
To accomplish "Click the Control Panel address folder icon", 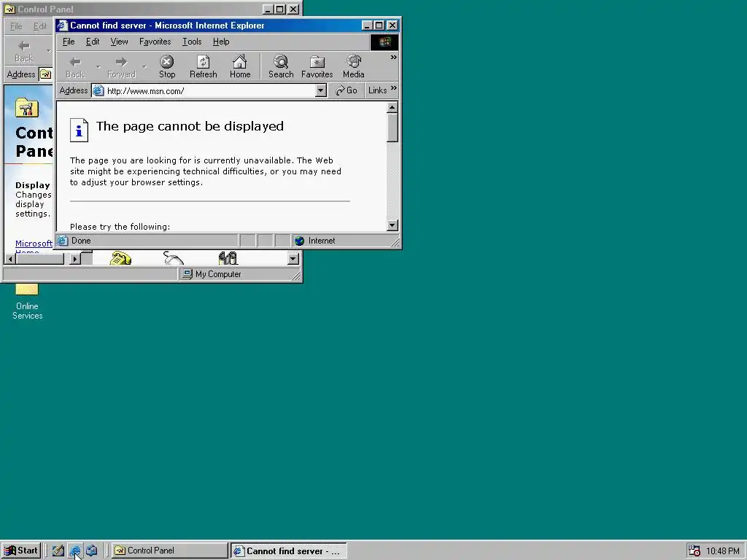I will tap(45, 74).
